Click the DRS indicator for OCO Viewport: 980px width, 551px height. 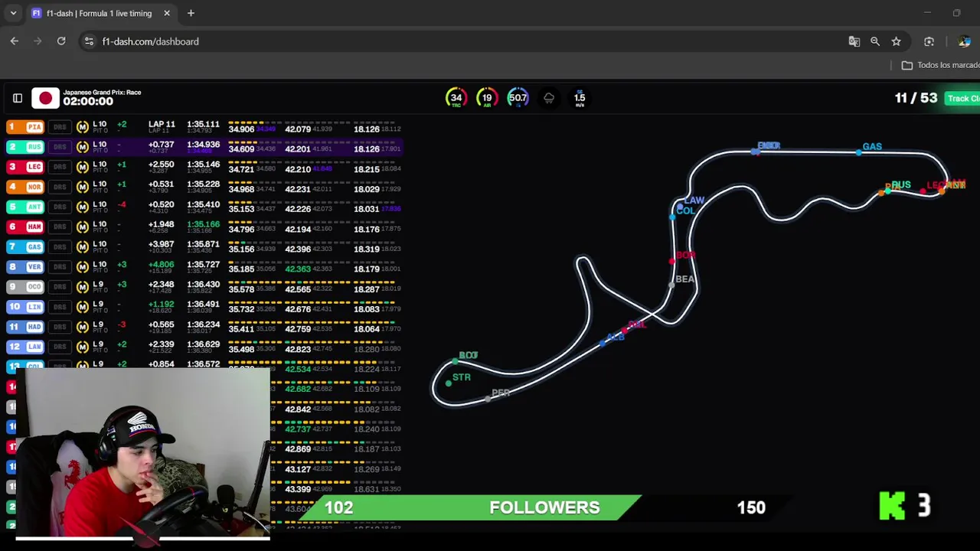click(60, 286)
